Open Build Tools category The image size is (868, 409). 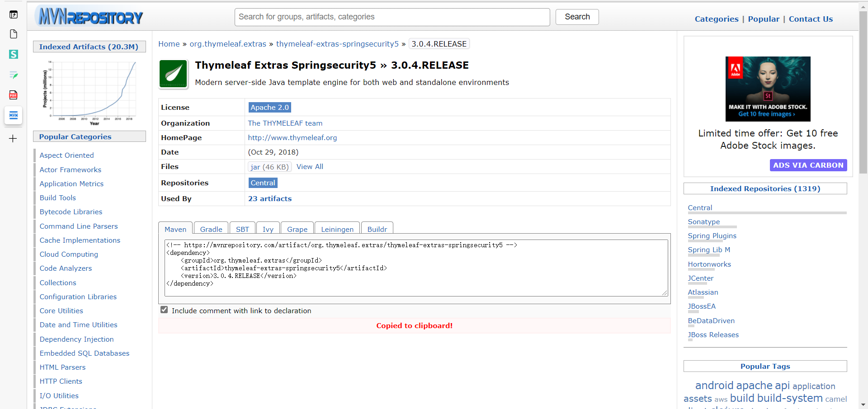point(57,198)
